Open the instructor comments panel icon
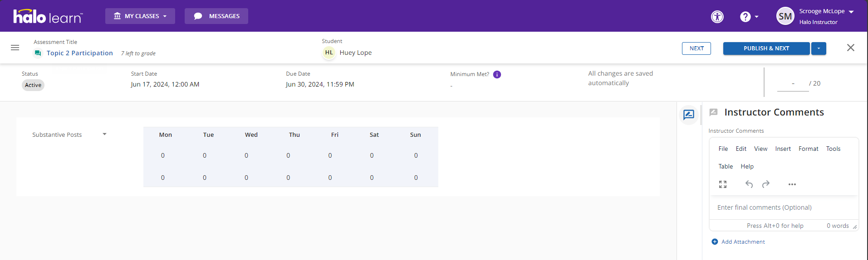The height and width of the screenshot is (260, 868). 688,115
